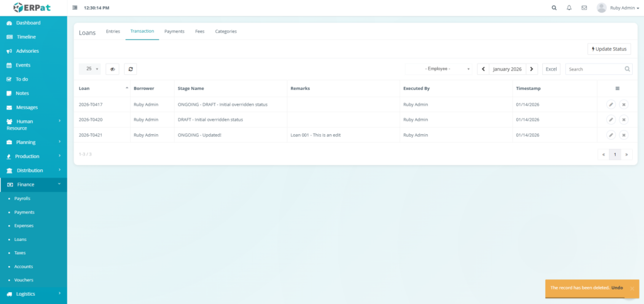644x304 pixels.
Task: Focus the table Search field
Action: (x=599, y=69)
